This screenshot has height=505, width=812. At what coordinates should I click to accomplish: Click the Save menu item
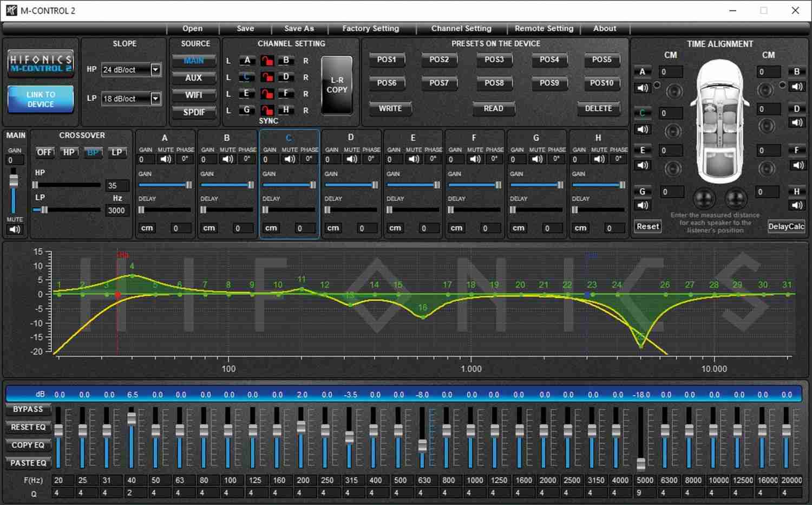245,29
